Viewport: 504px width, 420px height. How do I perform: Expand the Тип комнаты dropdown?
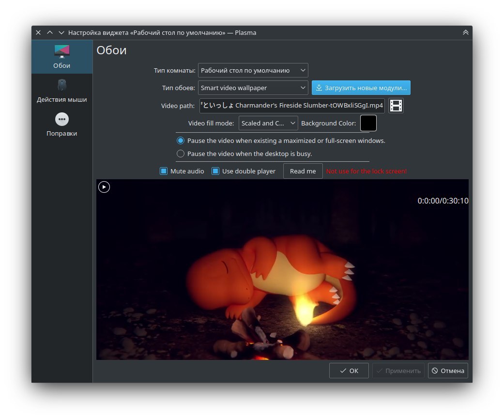(253, 70)
